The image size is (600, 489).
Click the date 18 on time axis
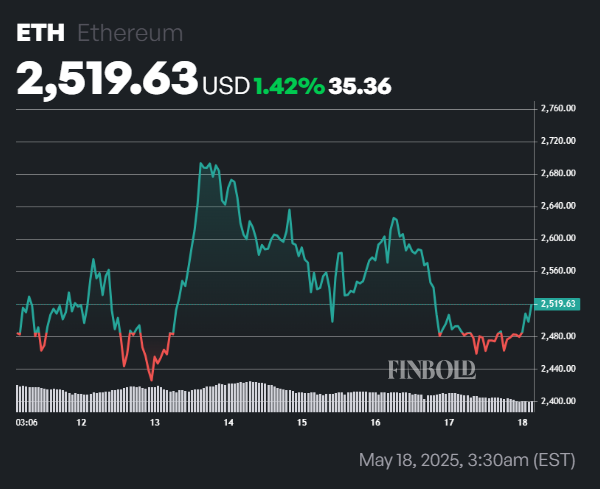[x=522, y=422]
